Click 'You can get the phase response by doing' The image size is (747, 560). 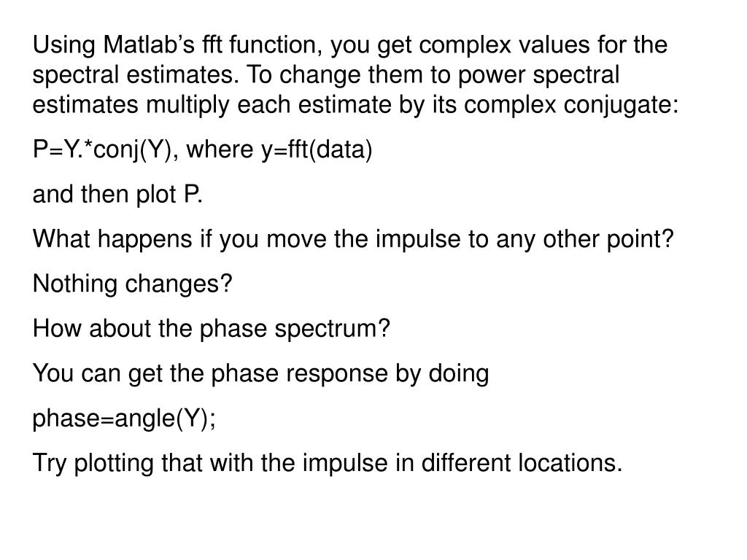click(x=260, y=373)
